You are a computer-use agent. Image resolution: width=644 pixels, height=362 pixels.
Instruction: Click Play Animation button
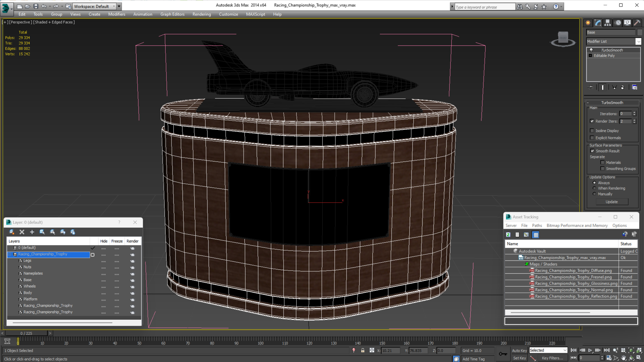tap(590, 350)
